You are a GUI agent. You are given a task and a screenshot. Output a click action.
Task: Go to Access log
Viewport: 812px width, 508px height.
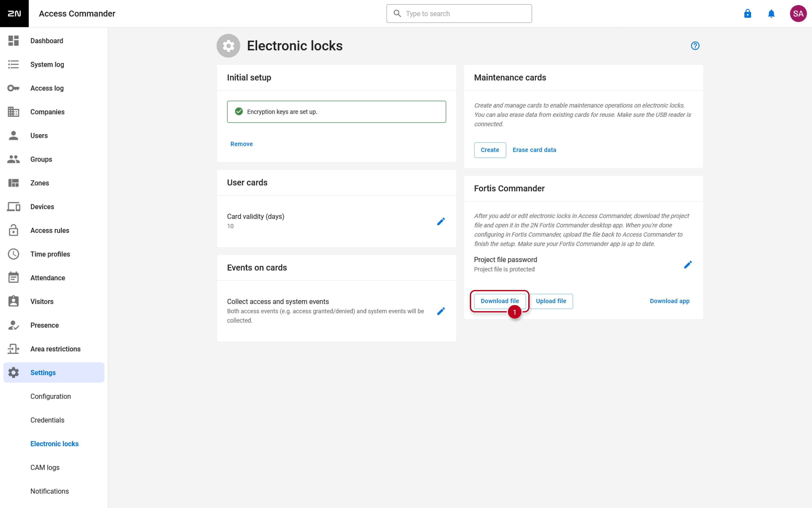(x=54, y=88)
